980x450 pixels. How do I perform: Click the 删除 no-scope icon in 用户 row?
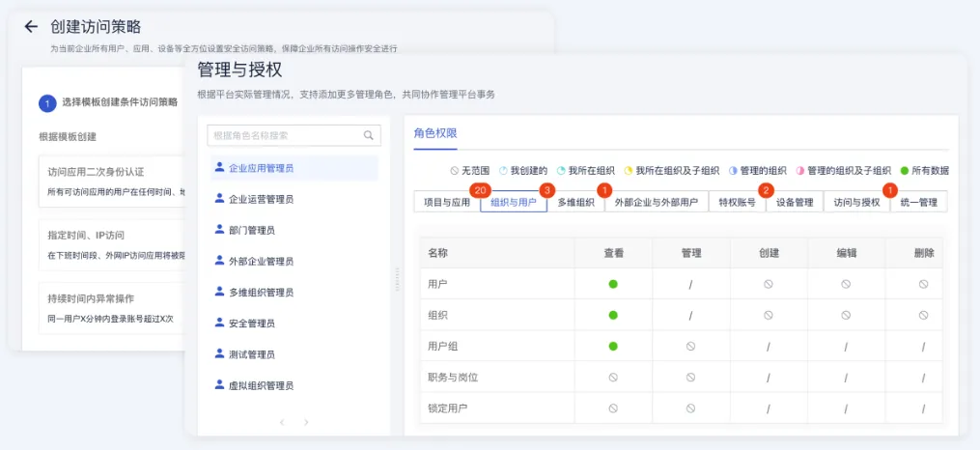(x=923, y=284)
